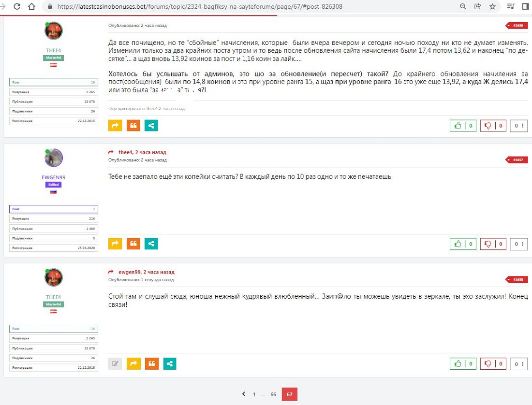Screen dimensions: 532x405
Task: Click the red #1657 post number tag
Action: point(517,160)
